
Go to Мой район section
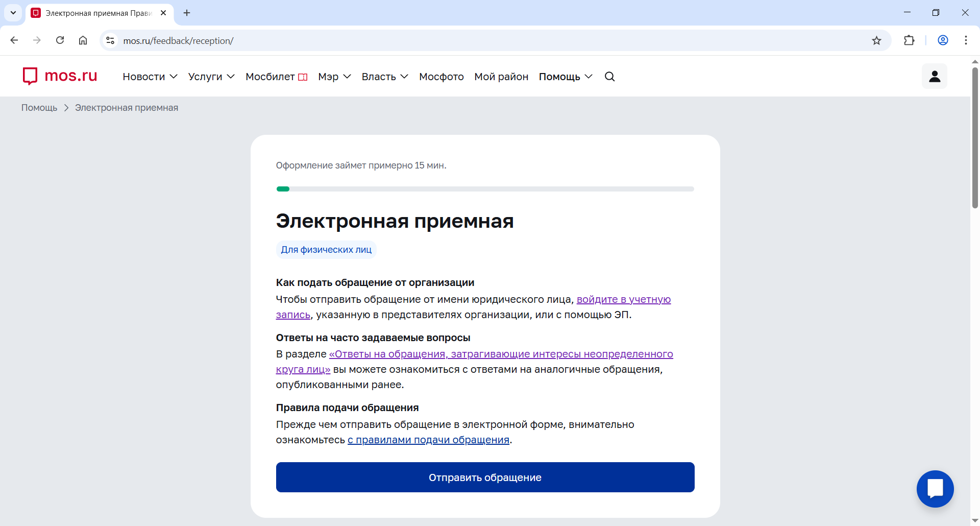501,77
